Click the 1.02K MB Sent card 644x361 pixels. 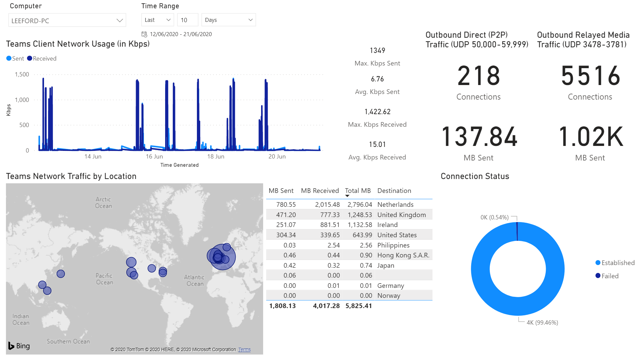click(x=591, y=136)
